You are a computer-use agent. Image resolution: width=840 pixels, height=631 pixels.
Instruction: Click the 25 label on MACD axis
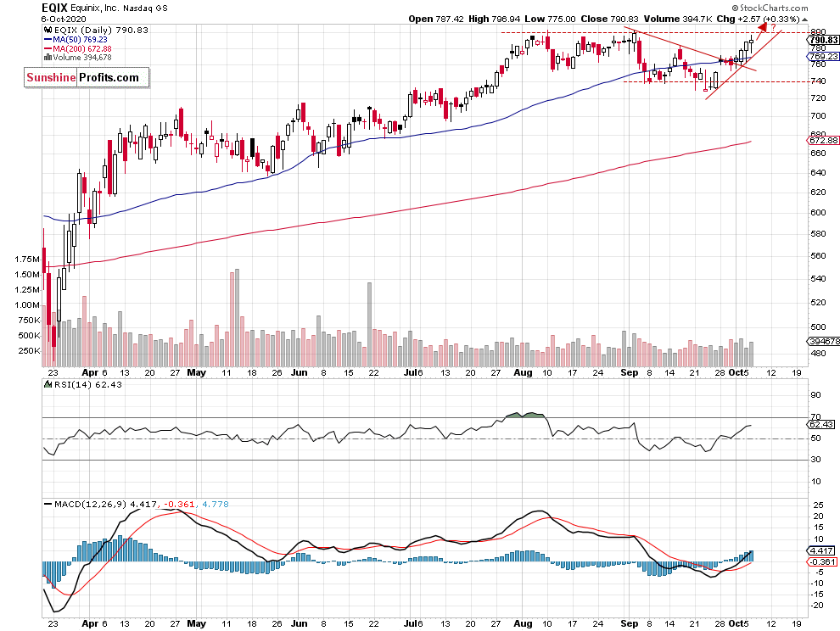(x=818, y=505)
